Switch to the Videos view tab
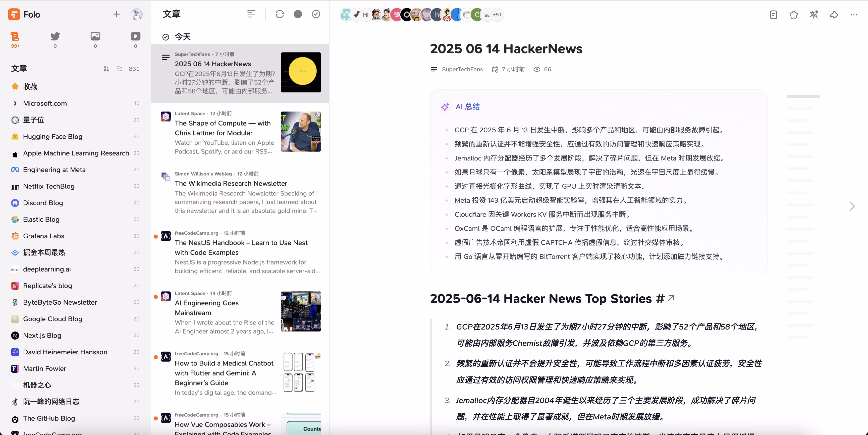 (135, 39)
